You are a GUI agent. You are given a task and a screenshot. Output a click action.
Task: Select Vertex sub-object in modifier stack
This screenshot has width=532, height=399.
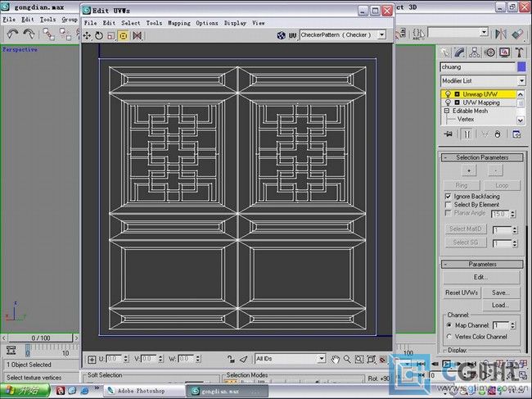tap(465, 119)
